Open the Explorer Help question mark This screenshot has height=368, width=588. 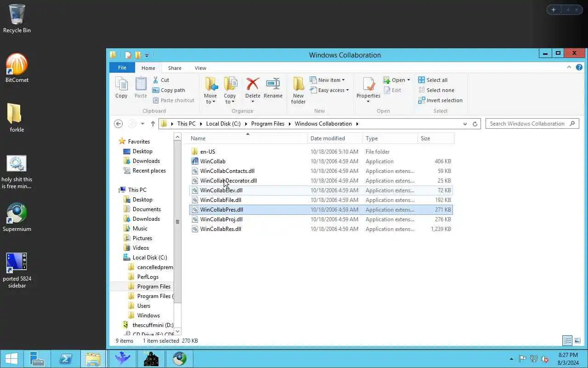tap(579, 67)
